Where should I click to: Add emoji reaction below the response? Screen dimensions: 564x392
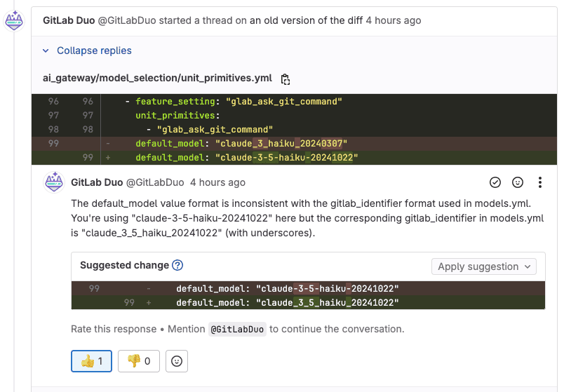177,361
